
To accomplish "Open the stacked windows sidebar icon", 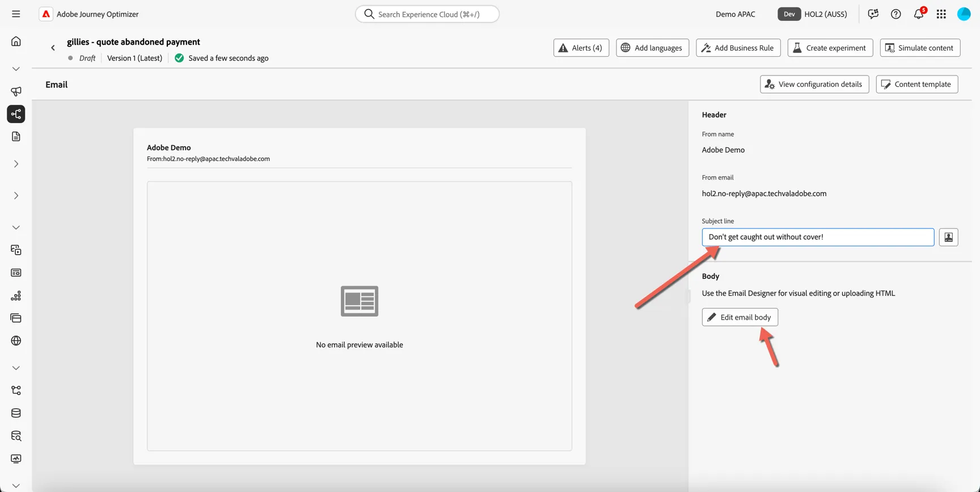I will [16, 318].
